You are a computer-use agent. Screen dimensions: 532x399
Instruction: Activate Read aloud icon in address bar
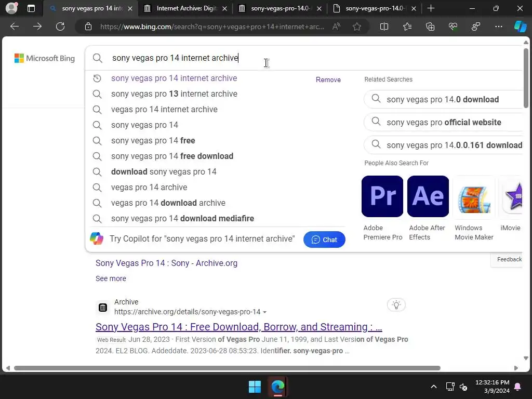pyautogui.click(x=336, y=26)
